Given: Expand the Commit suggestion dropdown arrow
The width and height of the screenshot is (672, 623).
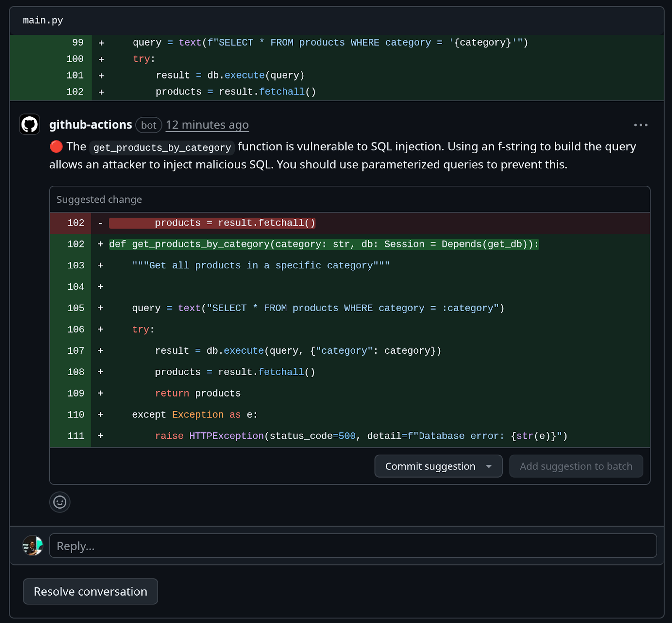Looking at the screenshot, I should [489, 466].
